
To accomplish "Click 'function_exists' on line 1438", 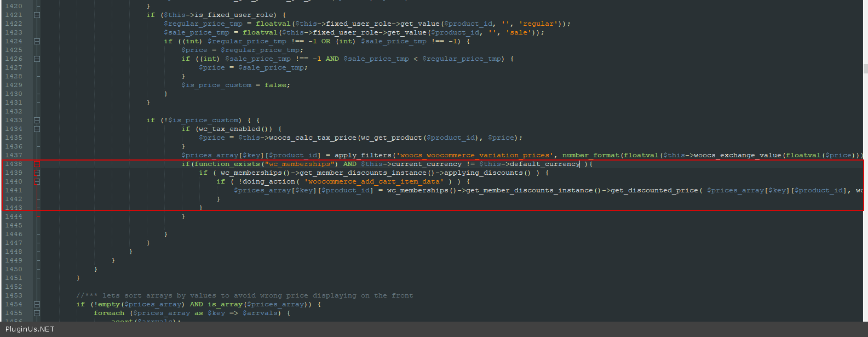I will 227,164.
